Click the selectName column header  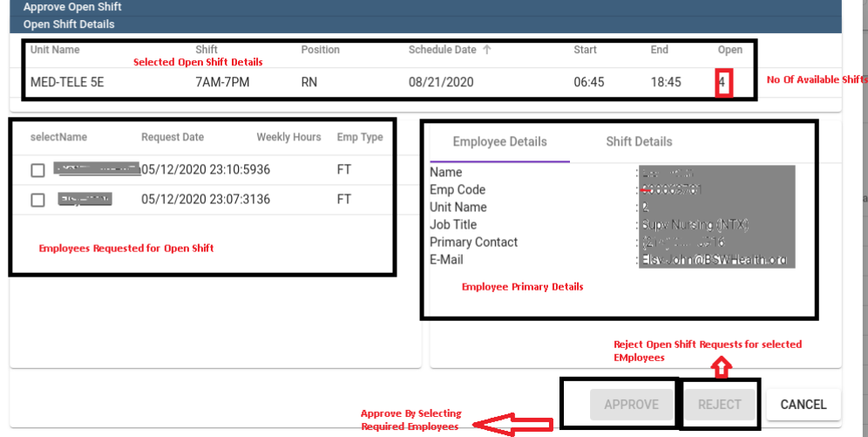point(58,137)
